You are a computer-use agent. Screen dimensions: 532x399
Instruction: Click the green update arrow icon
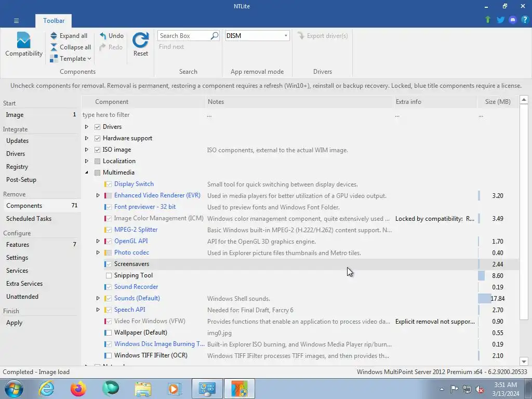click(x=488, y=20)
